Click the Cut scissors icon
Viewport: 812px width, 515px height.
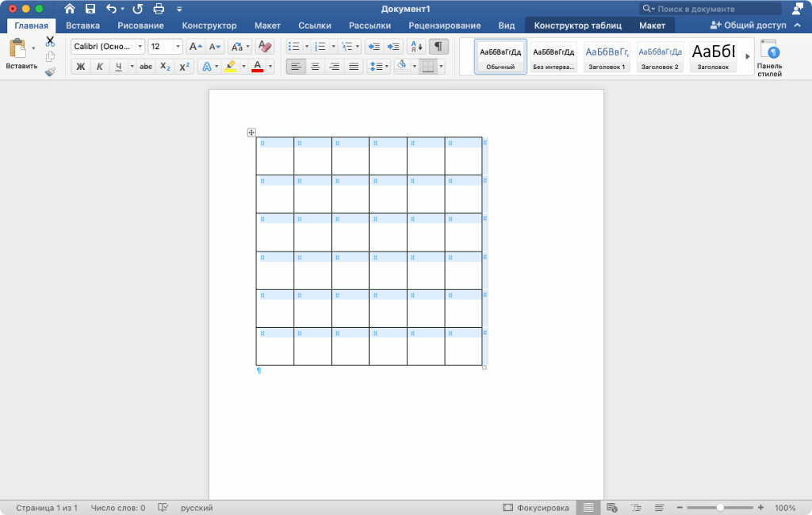click(x=50, y=41)
